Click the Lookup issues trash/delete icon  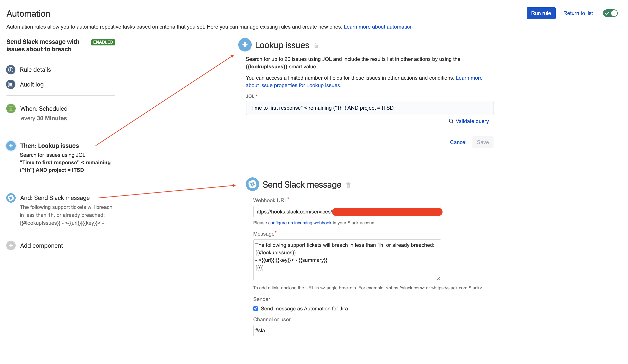click(316, 45)
